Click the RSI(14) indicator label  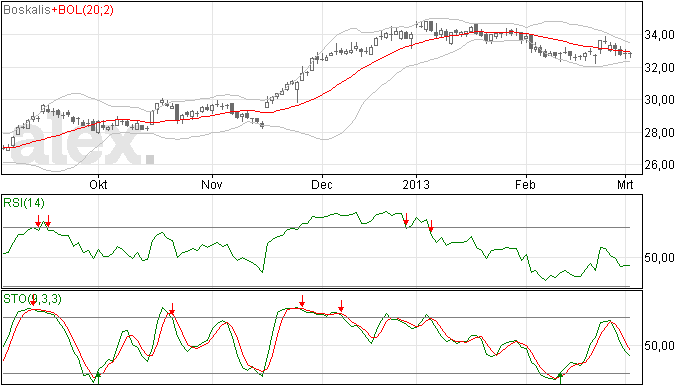pos(24,203)
